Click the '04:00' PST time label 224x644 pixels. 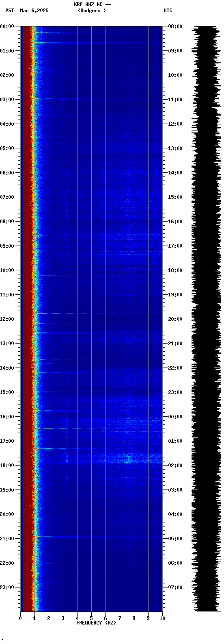(x=7, y=124)
